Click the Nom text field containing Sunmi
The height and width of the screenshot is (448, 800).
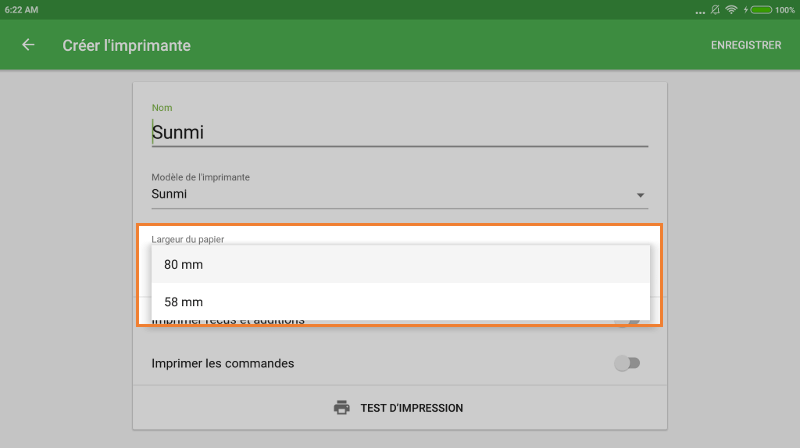[399, 131]
